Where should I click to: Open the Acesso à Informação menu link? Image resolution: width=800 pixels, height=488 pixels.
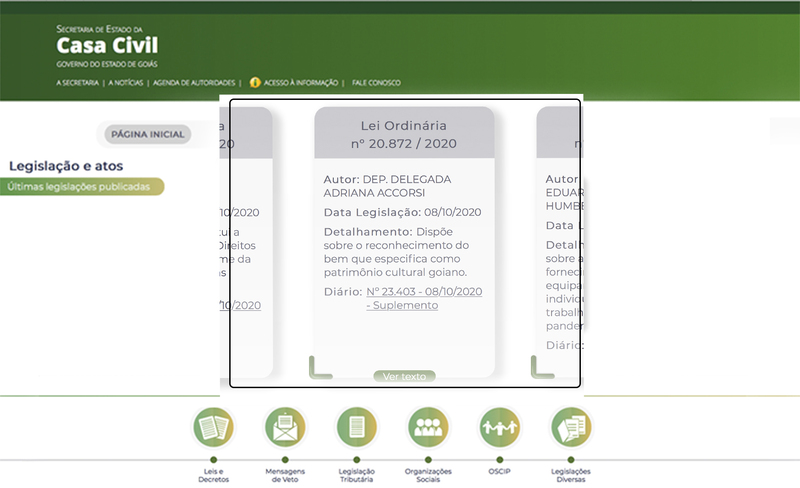(300, 83)
